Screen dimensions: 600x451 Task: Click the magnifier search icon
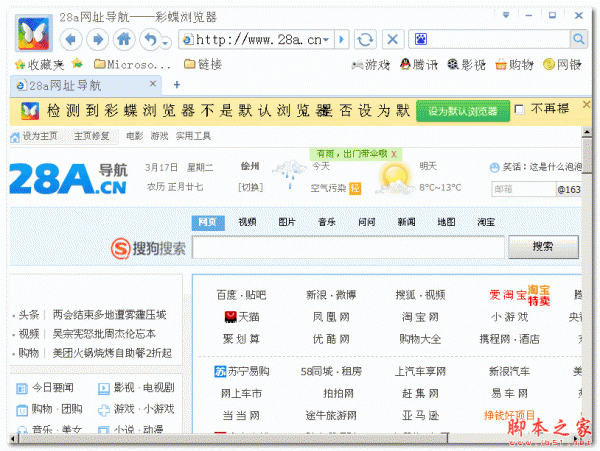click(579, 39)
